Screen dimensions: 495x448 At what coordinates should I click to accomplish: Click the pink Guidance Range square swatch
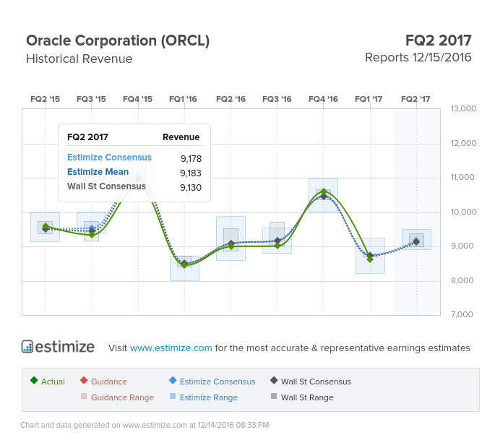(84, 396)
